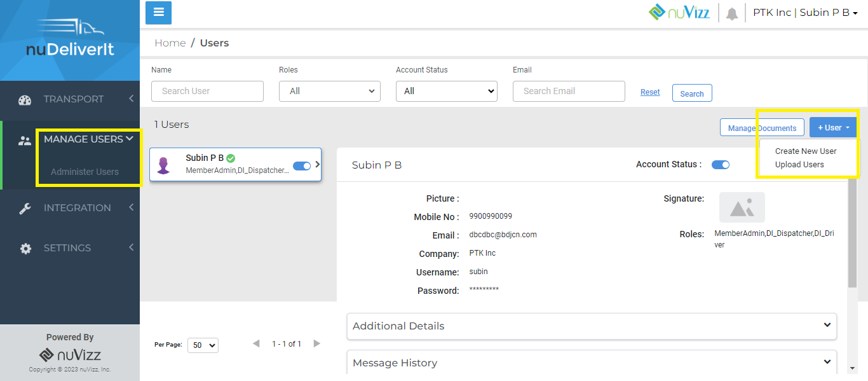Click inside the Search Email field
The image size is (868, 381).
568,91
